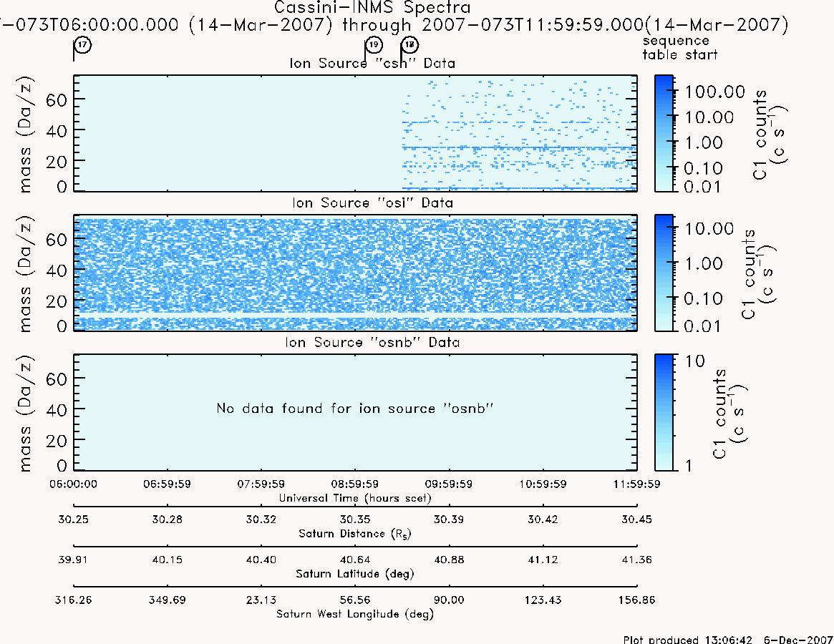Click the csh panel 'mass (Da/z)' axis label
This screenshot has width=834, height=644.
point(24,134)
